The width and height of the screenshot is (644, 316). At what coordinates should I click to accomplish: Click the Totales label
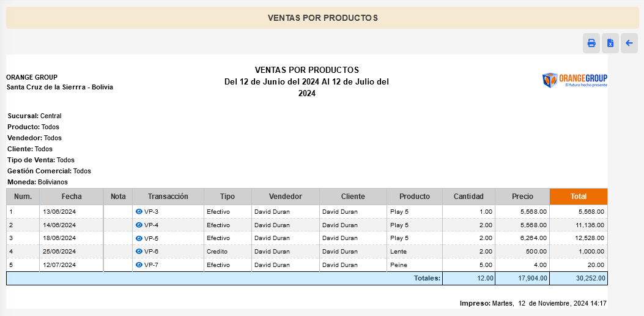(x=427, y=278)
